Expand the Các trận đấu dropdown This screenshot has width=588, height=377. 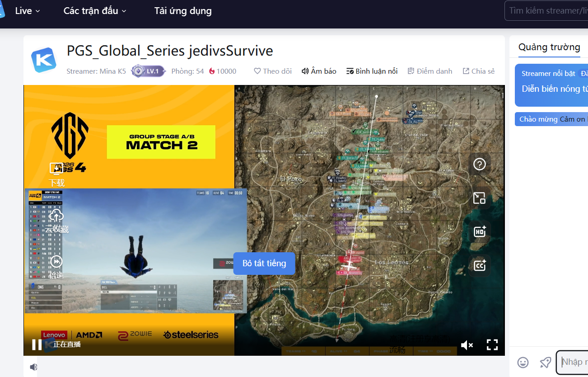click(95, 11)
